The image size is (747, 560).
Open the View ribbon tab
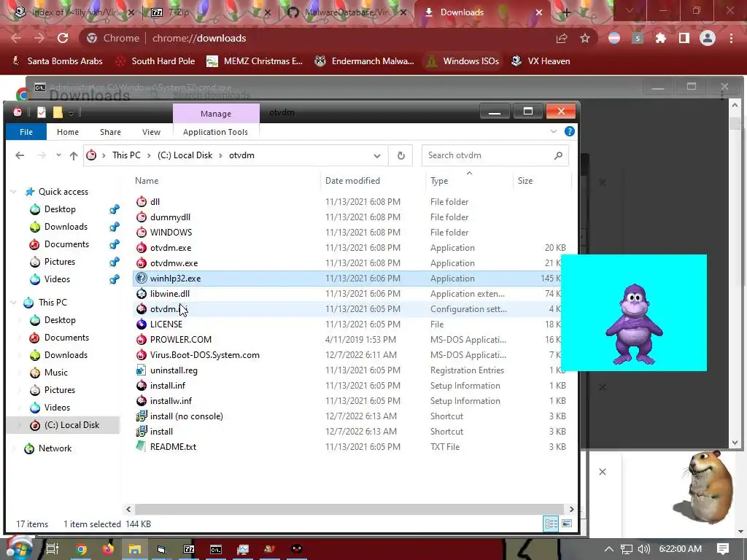[x=151, y=132]
